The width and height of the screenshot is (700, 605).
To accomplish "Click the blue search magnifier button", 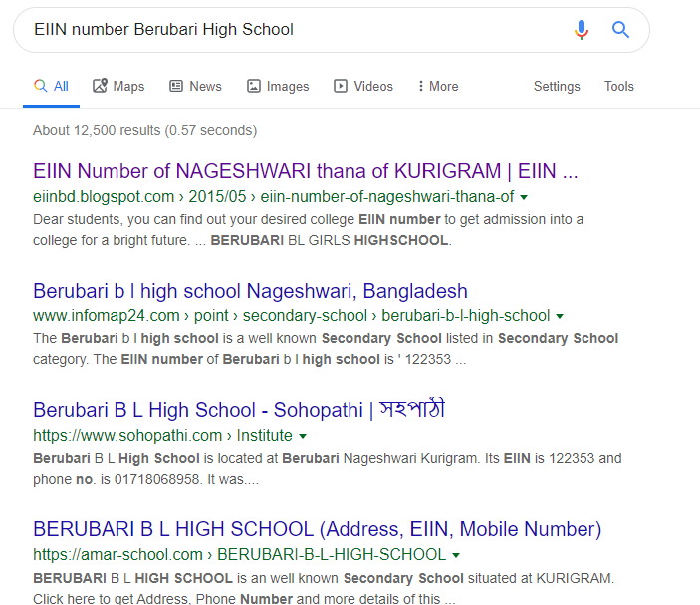I will tap(620, 30).
